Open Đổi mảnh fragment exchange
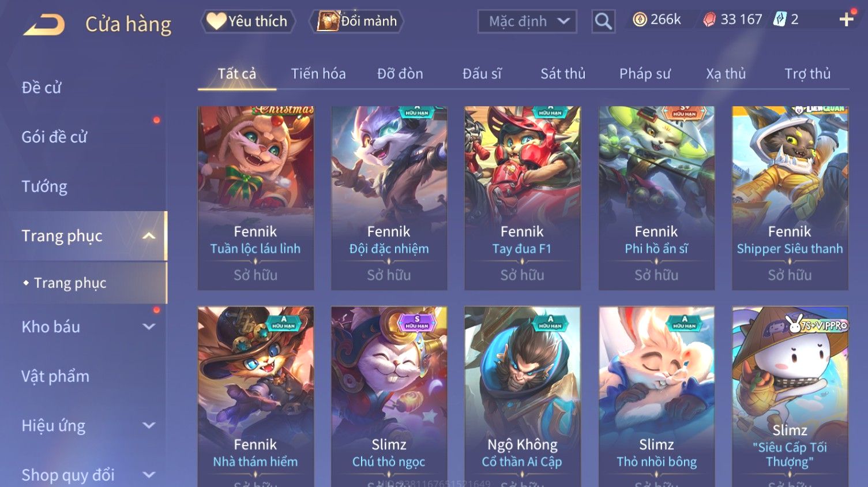This screenshot has width=868, height=487. (356, 21)
